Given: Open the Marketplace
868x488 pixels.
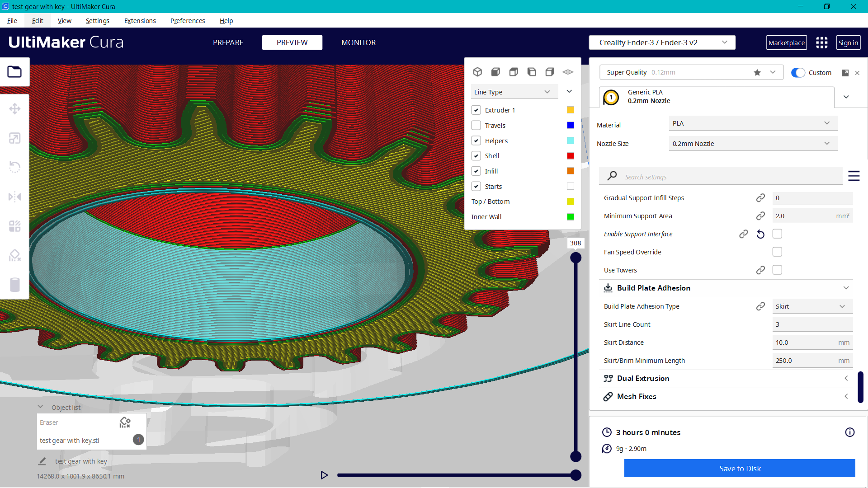Looking at the screenshot, I should (x=787, y=42).
